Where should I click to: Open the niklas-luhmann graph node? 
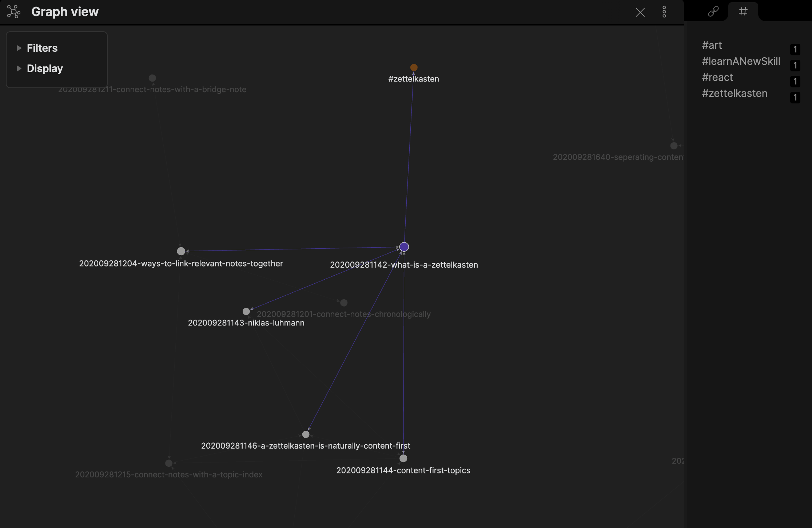246,311
